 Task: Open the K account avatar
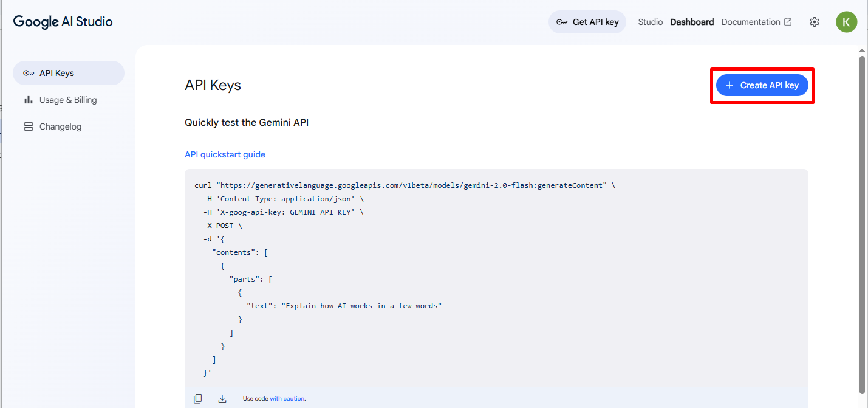[846, 22]
